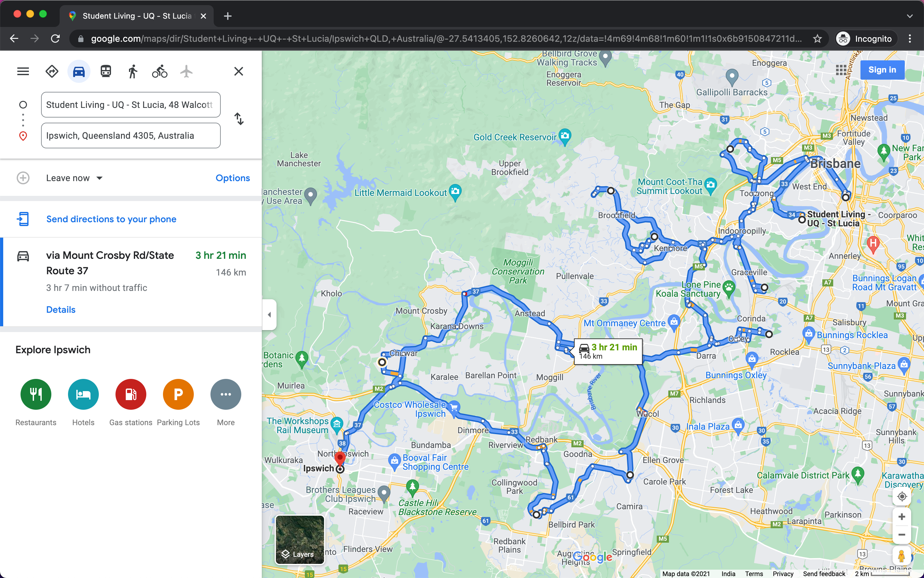
Task: Reload the page
Action: pyautogui.click(x=56, y=39)
